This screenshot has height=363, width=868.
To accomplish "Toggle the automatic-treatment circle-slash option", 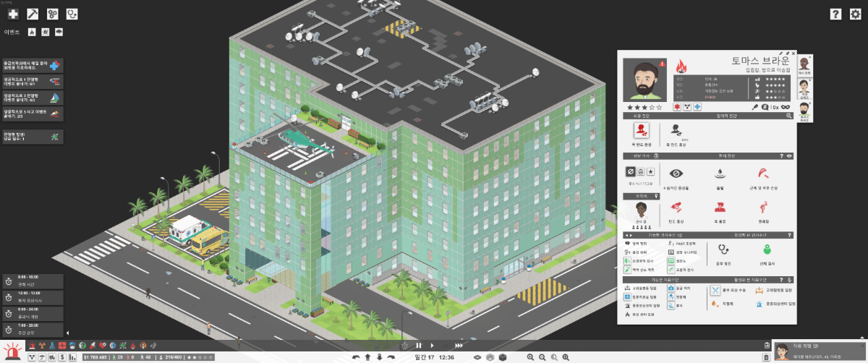I will pos(631,172).
